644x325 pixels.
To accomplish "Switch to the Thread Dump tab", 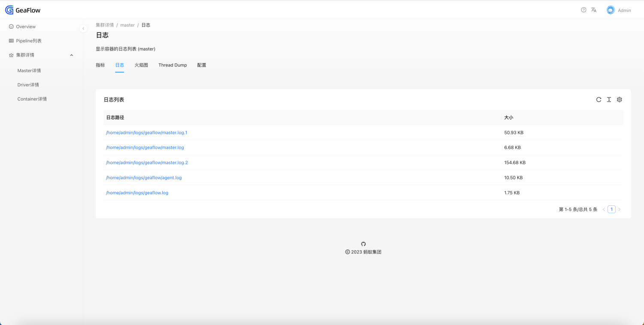I will [173, 65].
